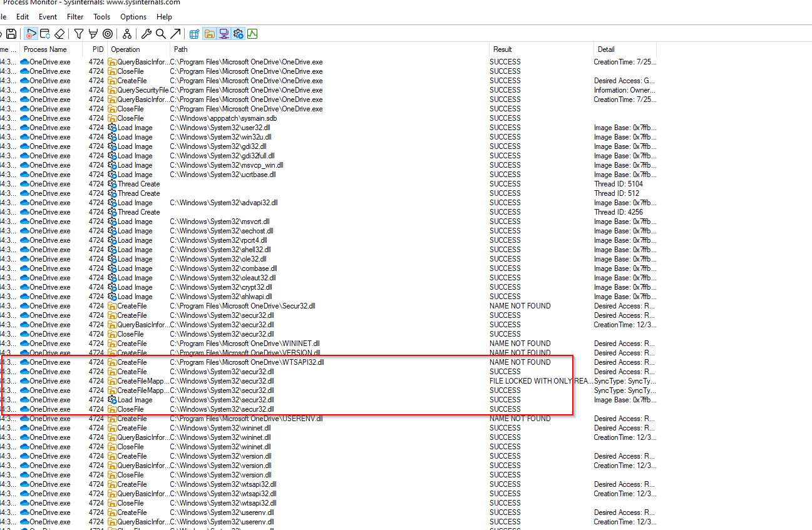Click the Load Image icon for user32.dll
Image resolution: width=812 pixels, height=530 pixels.
point(113,128)
